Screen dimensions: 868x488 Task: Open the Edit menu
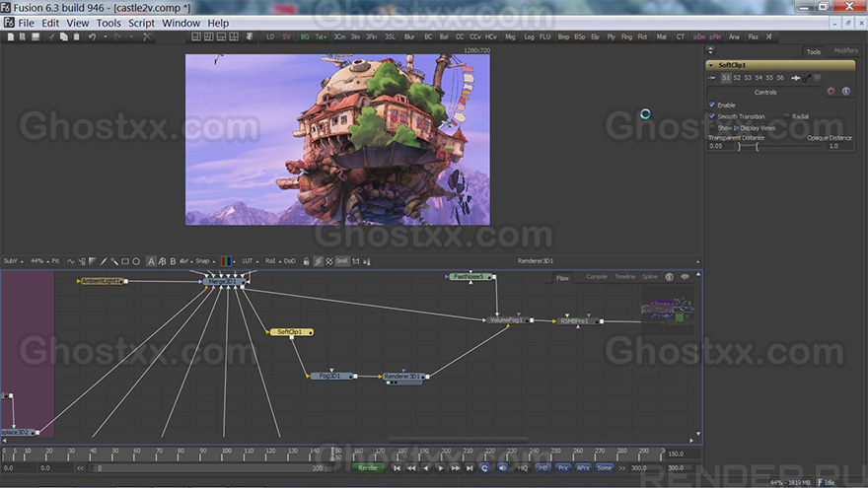[50, 23]
